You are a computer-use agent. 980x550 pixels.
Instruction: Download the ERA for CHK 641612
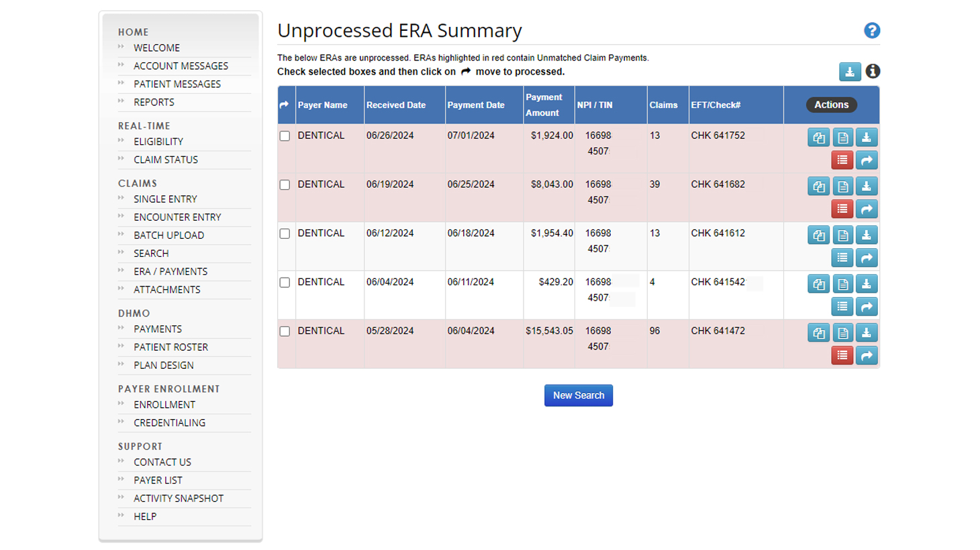[x=867, y=235]
